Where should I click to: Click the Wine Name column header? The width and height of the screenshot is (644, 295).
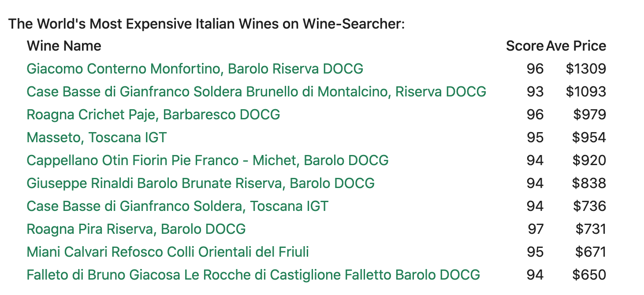(x=64, y=46)
